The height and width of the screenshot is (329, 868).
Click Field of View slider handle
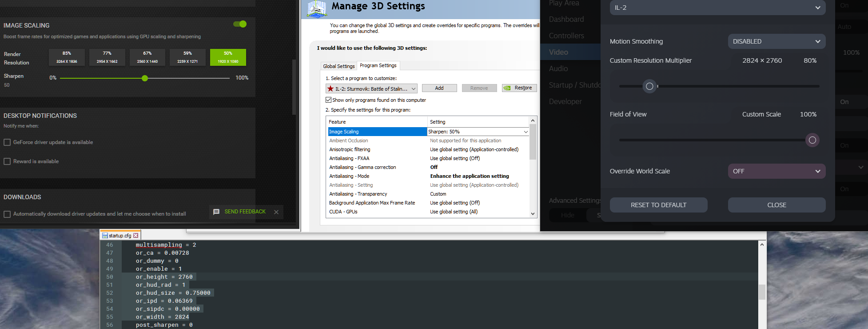[812, 140]
